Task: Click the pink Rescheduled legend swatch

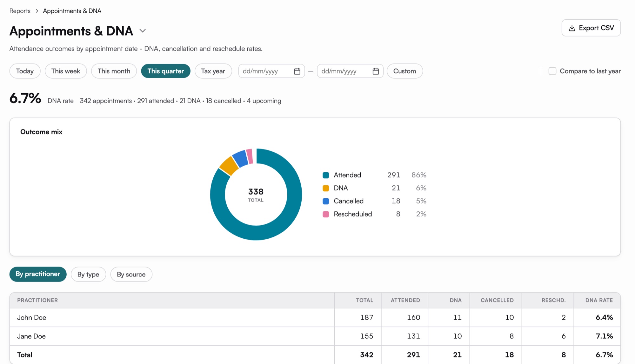Action: (326, 214)
